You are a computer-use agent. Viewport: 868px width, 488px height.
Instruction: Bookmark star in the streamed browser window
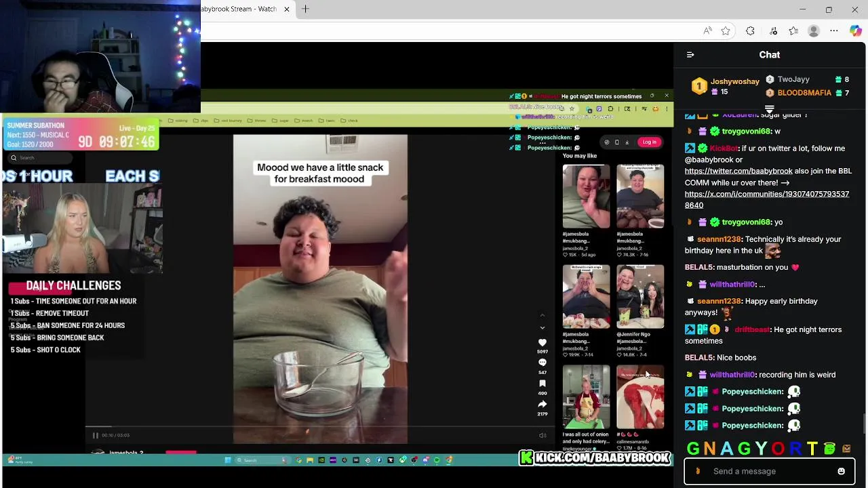pos(572,108)
